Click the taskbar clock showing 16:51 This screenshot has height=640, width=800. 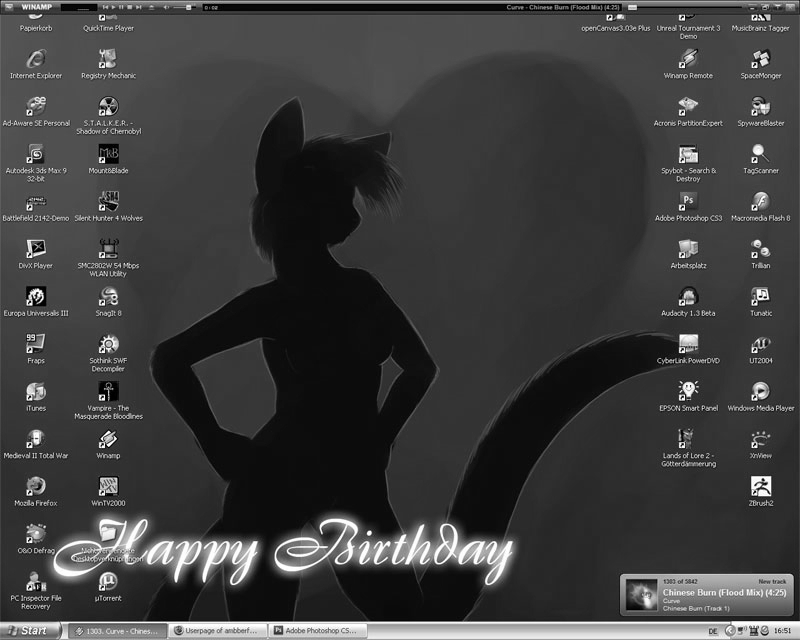coord(782,631)
